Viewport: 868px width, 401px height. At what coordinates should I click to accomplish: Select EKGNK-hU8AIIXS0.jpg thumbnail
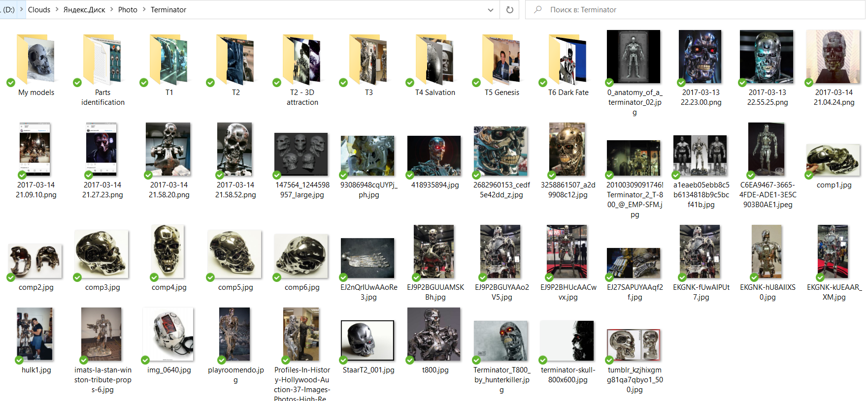point(767,251)
